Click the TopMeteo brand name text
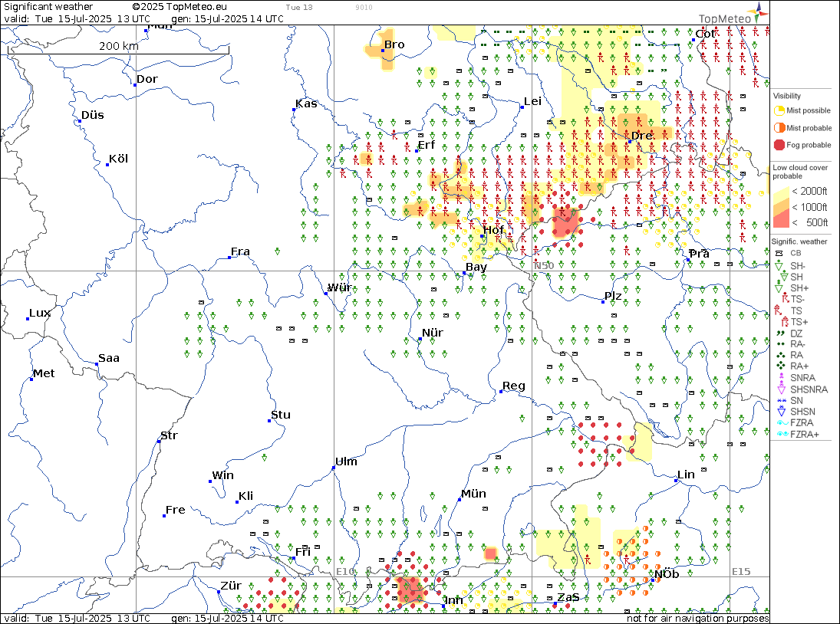840x624 pixels. click(725, 18)
